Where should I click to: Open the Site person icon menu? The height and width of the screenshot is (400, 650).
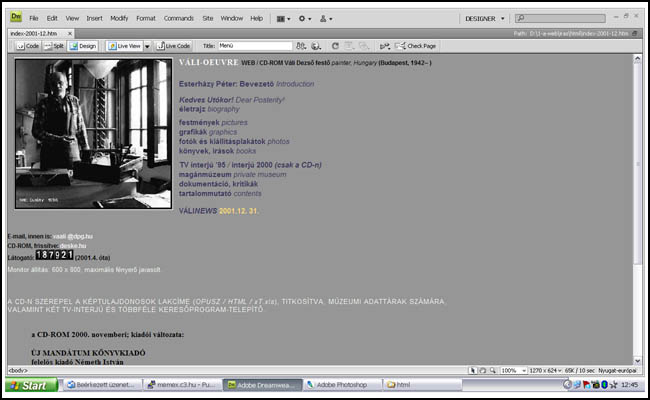point(326,19)
